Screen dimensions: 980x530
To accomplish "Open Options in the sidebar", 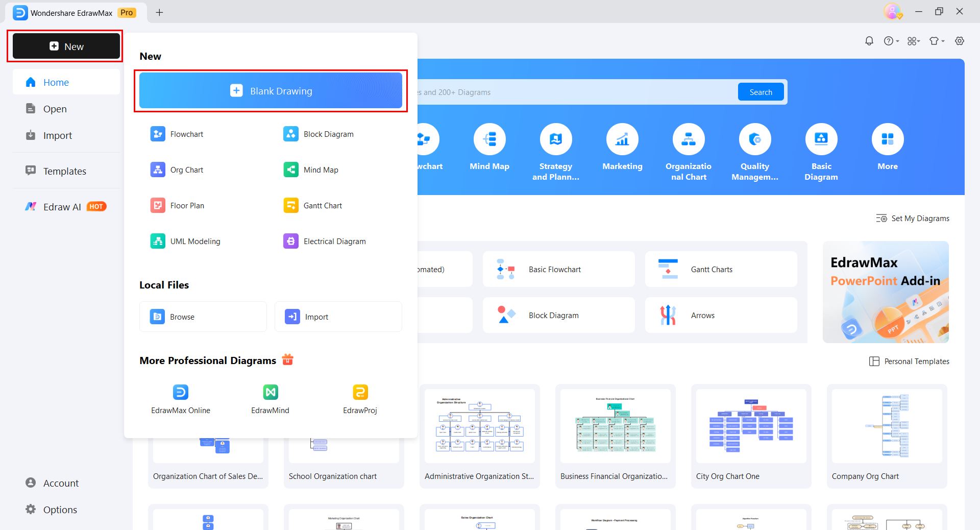I will (x=66, y=510).
